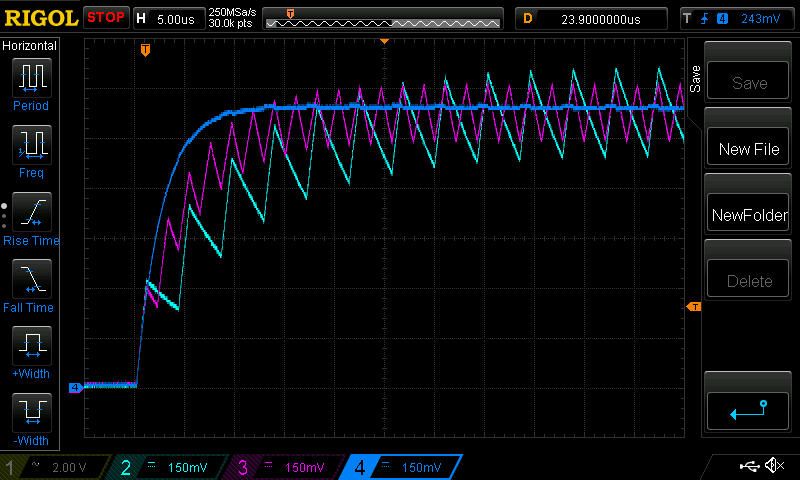Click the vertical Save menu label

(695, 79)
